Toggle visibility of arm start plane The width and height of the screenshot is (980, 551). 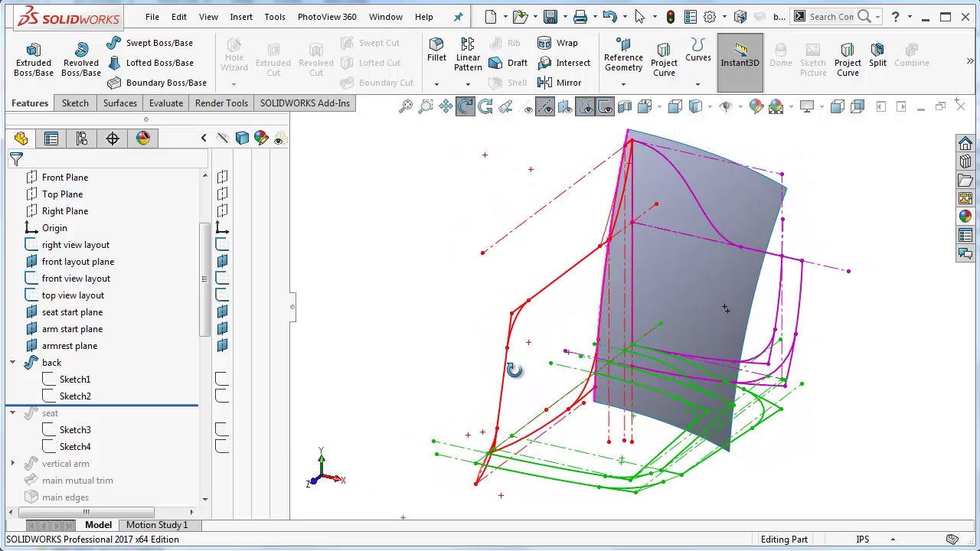pos(222,328)
